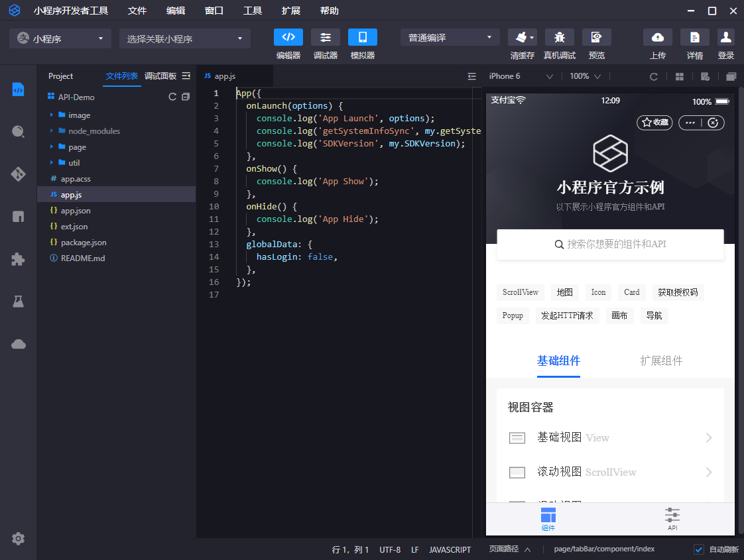Open the 小程序 type dropdown
Viewport: 744px width, 560px height.
[x=60, y=38]
